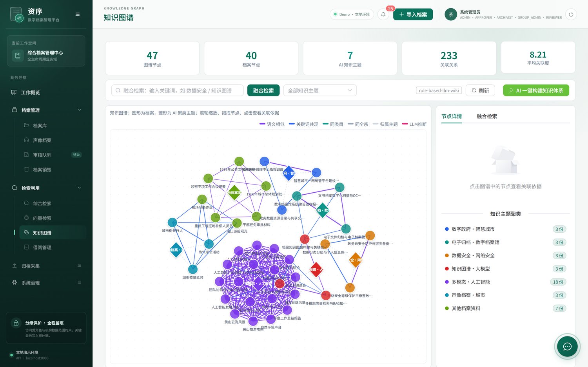588x367 pixels.
Task: Click the 向量检索 icon
Action: 26,218
